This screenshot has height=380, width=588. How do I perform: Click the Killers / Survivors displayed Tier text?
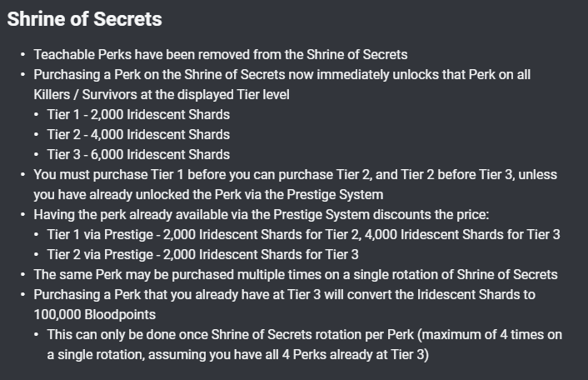[162, 94]
